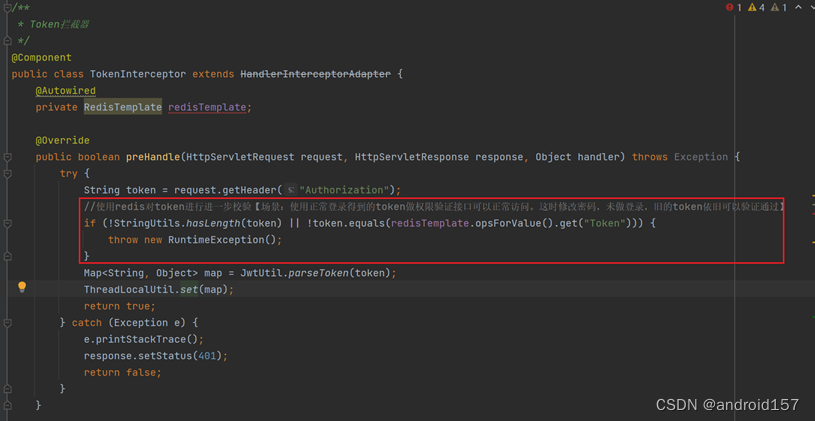The width and height of the screenshot is (815, 421).
Task: Click the yellow warning indicator showing 4
Action: pos(756,7)
